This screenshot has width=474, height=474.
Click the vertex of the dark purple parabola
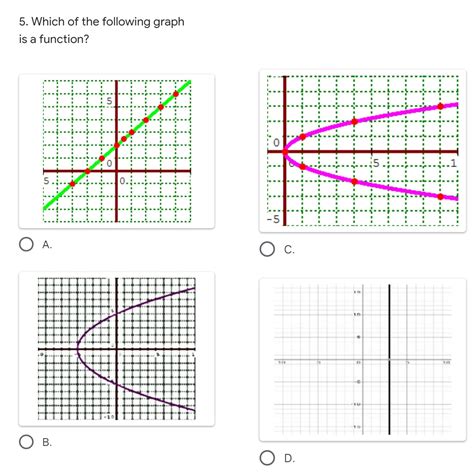78,349
